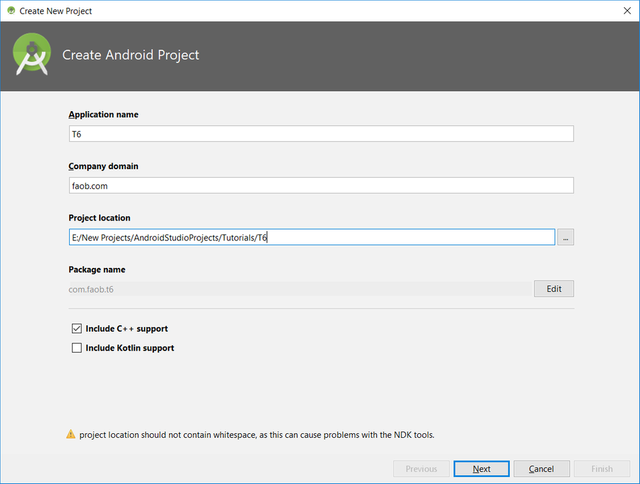Edit the package name
Viewport: 640px width, 484px height.
point(554,289)
